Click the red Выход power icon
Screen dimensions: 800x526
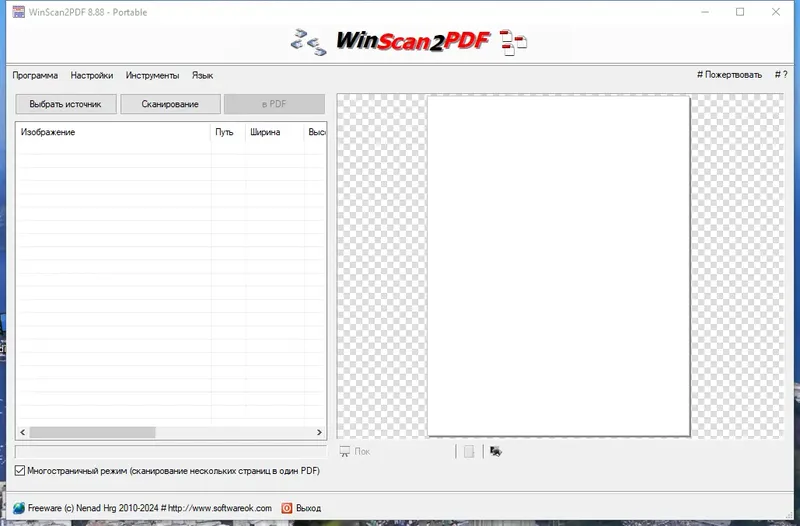(x=287, y=508)
